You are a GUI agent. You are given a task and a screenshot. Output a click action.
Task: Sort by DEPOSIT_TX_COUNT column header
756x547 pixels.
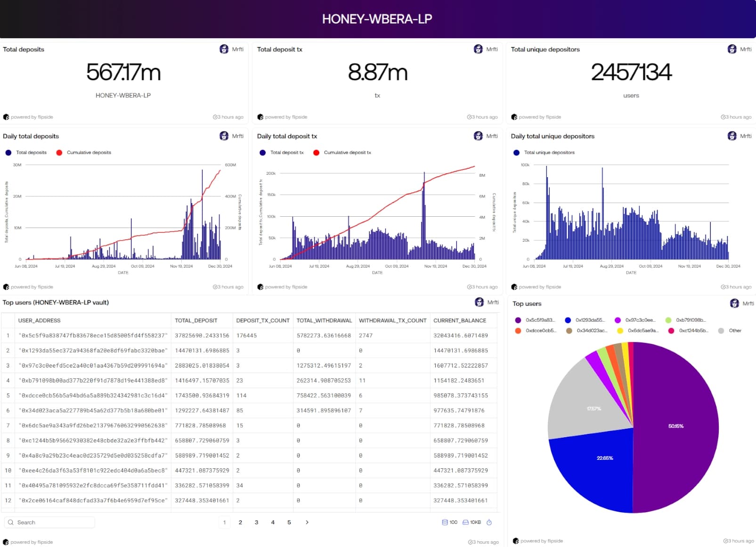tap(263, 320)
